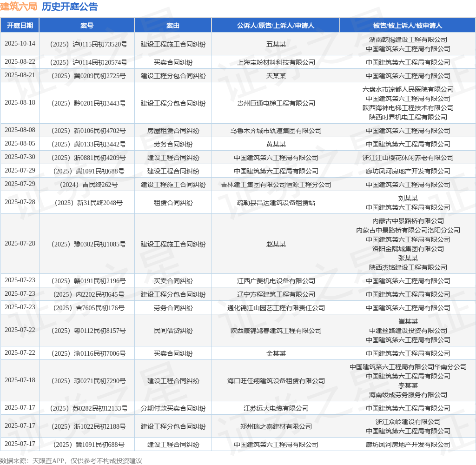Viewport: 476px width, 465px height.
Task: Click defendant 湖南乾惕建设工程有限公司
Action: (x=408, y=40)
